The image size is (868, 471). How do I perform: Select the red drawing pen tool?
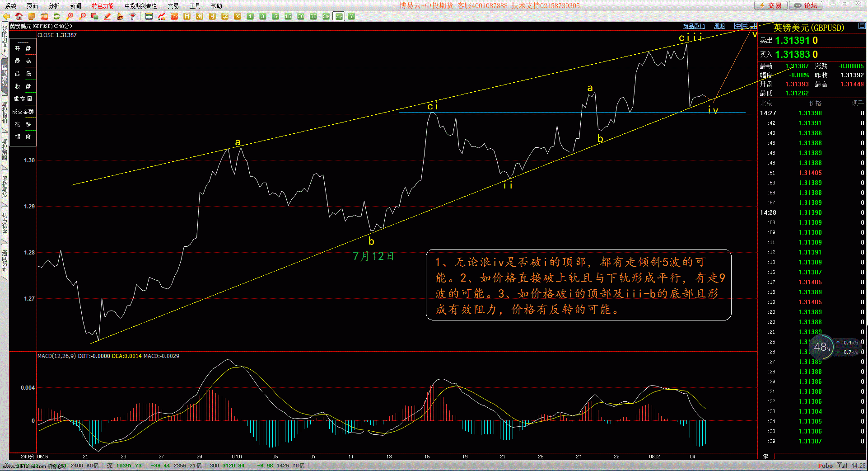tap(107, 16)
